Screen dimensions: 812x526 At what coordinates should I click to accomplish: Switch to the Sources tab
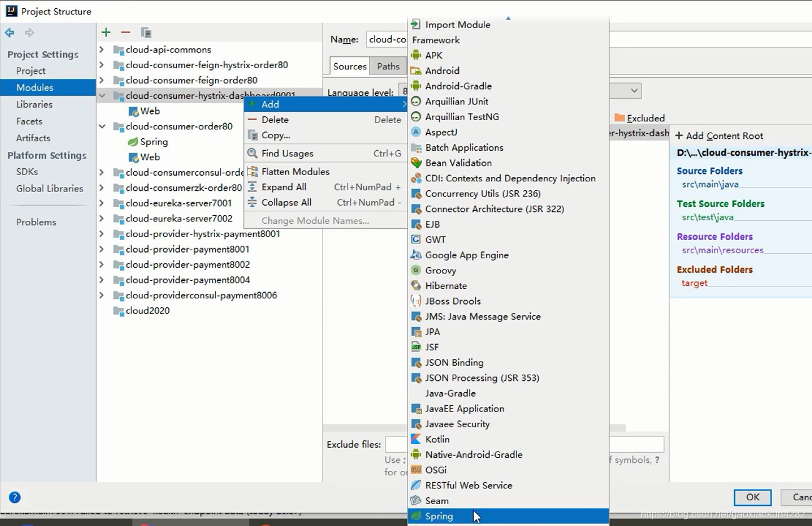coord(349,66)
